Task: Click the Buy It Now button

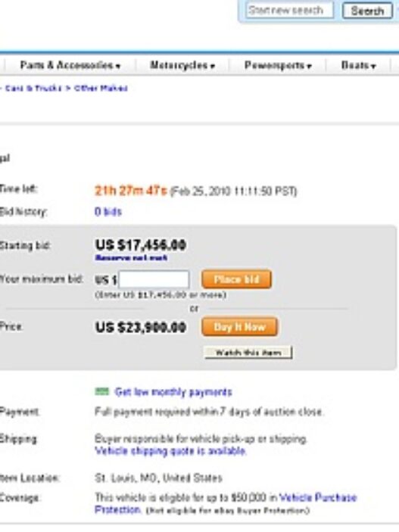Action: point(239,327)
